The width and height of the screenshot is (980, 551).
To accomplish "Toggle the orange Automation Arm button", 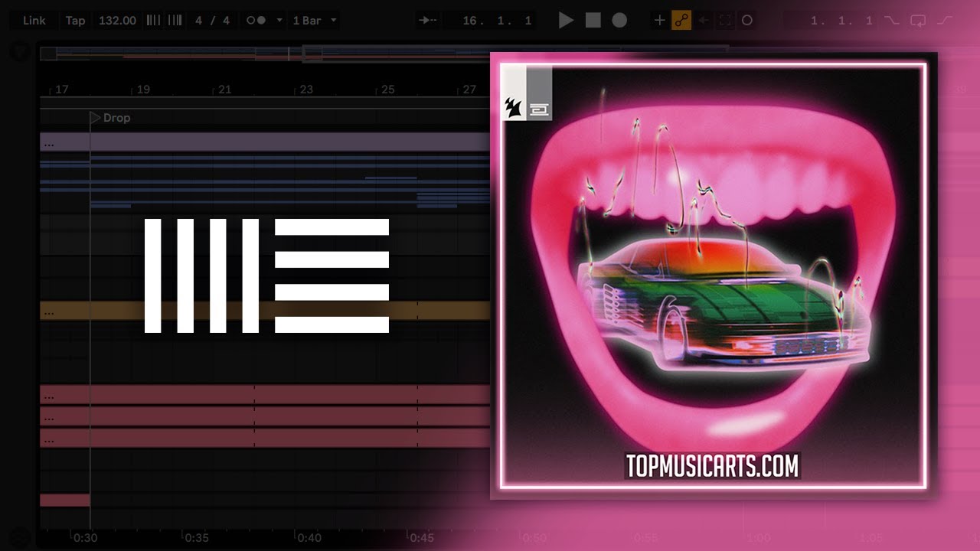I will [x=681, y=21].
